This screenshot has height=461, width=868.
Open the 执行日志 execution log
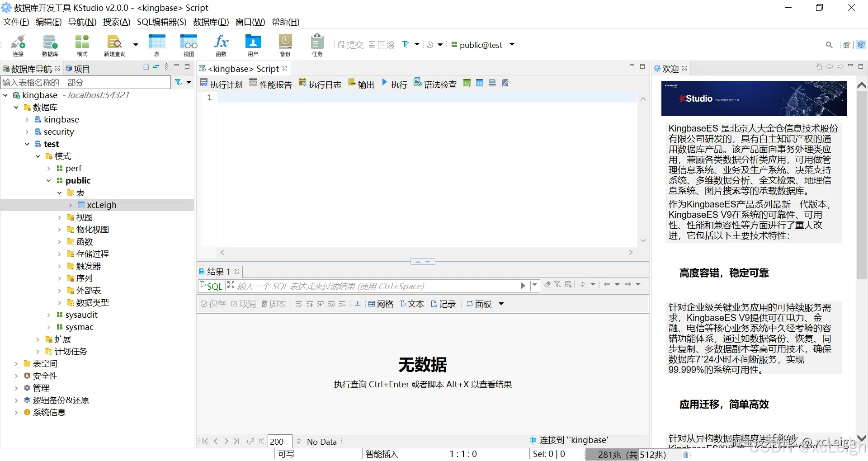click(319, 83)
